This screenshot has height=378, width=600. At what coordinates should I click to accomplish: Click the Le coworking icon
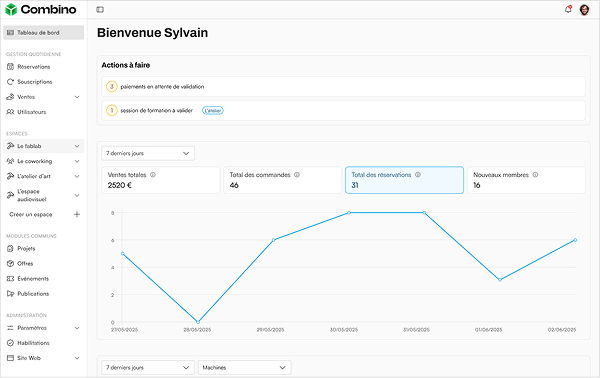10,161
